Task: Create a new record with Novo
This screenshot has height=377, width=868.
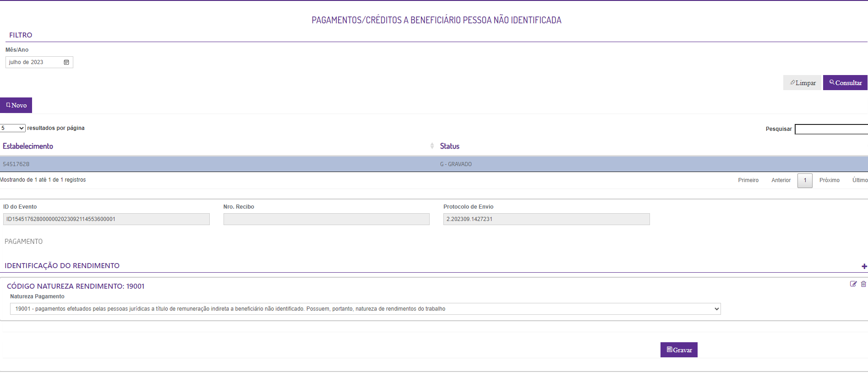Action: pyautogui.click(x=16, y=105)
